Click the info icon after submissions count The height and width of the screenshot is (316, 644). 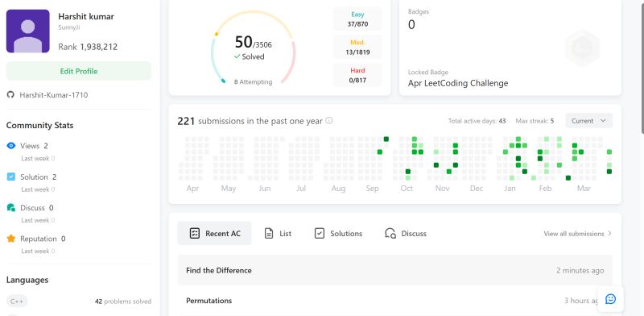point(329,121)
